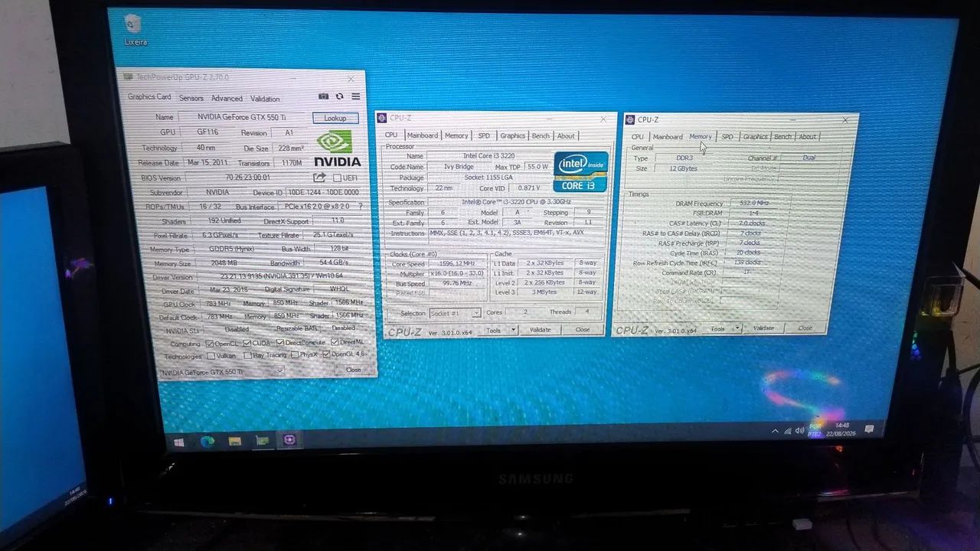Open the notification center icon
980x551 pixels.
pos(869,429)
